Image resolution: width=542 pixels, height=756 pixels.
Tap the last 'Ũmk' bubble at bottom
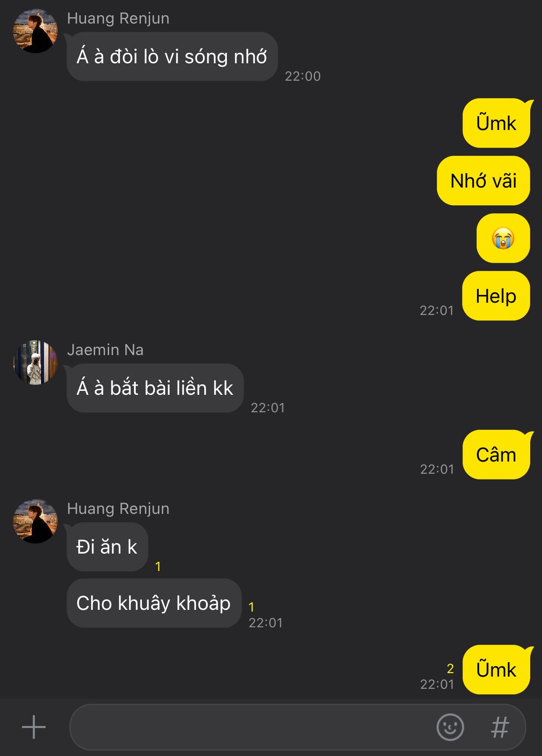click(497, 670)
